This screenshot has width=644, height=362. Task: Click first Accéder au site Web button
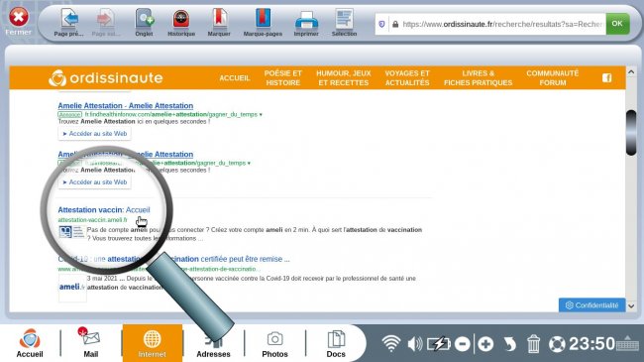pyautogui.click(x=94, y=134)
